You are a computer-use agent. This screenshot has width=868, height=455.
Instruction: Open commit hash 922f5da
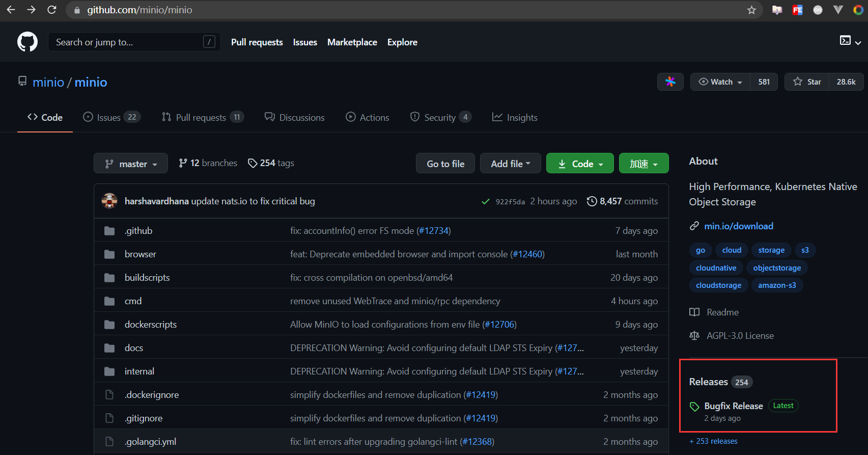click(x=510, y=202)
